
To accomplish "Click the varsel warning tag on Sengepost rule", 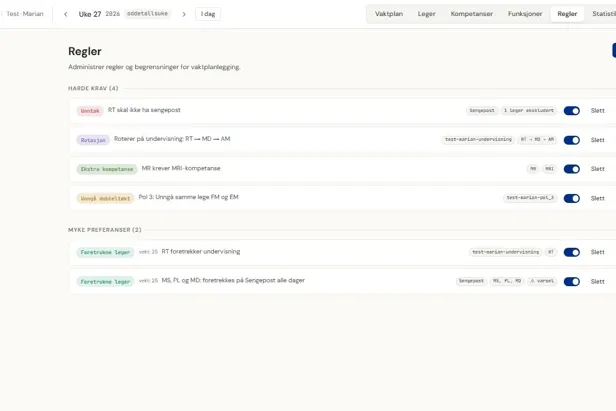I will coord(542,281).
